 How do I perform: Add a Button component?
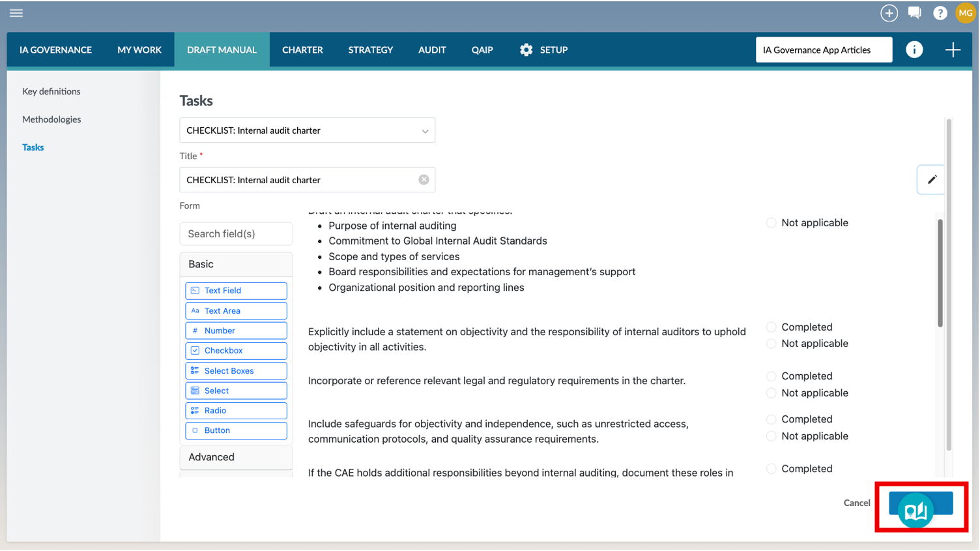[236, 430]
